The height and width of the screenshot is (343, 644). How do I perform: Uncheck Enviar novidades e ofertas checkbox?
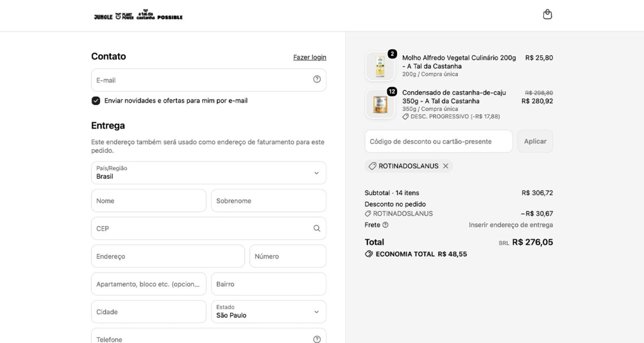95,101
